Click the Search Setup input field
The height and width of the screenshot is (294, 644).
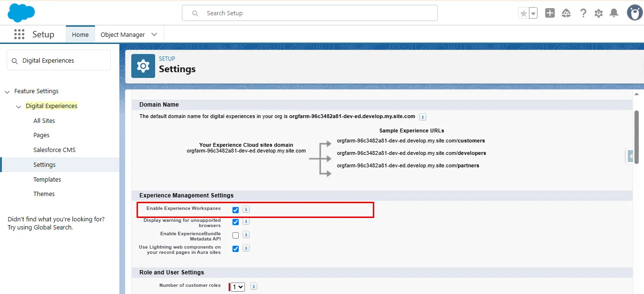310,13
